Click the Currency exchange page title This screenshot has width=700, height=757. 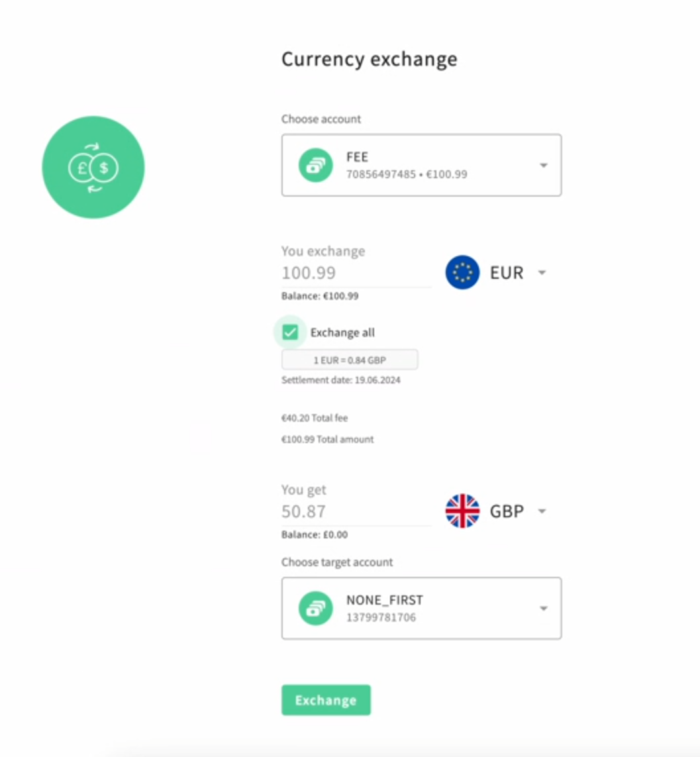click(x=369, y=59)
